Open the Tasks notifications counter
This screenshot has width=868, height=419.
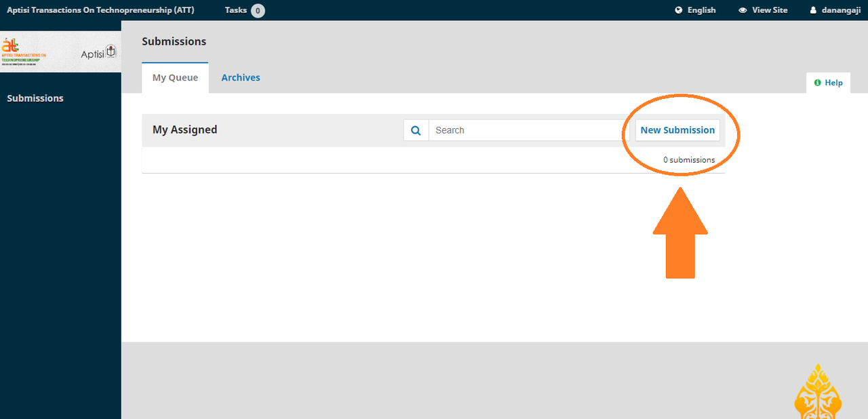tap(245, 10)
